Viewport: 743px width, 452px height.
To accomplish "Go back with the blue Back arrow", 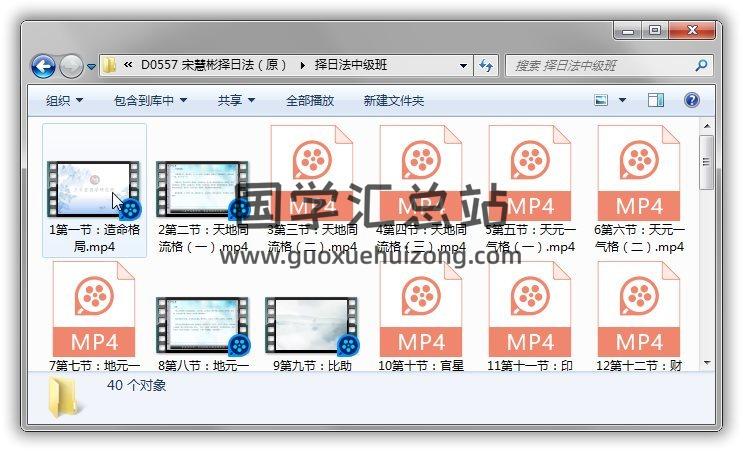I will coord(43,66).
